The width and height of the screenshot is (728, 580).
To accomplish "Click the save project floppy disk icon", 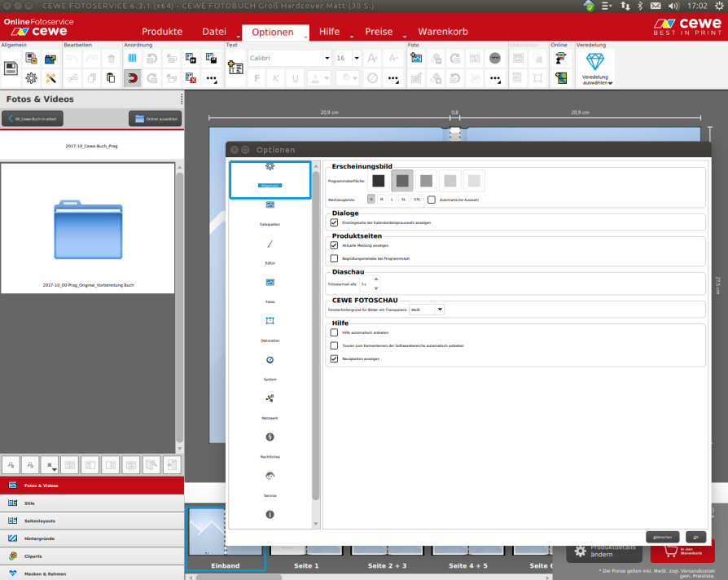I will pyautogui.click(x=11, y=68).
